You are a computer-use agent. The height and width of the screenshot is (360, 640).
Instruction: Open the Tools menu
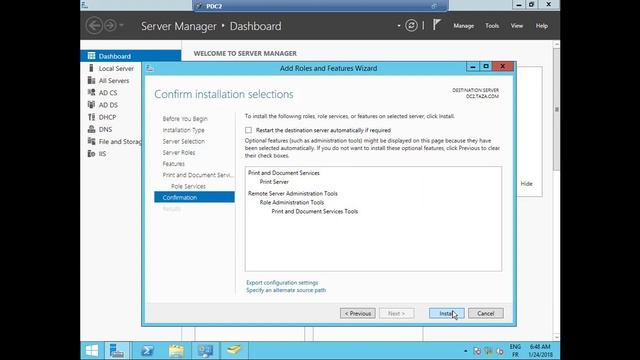pyautogui.click(x=492, y=26)
